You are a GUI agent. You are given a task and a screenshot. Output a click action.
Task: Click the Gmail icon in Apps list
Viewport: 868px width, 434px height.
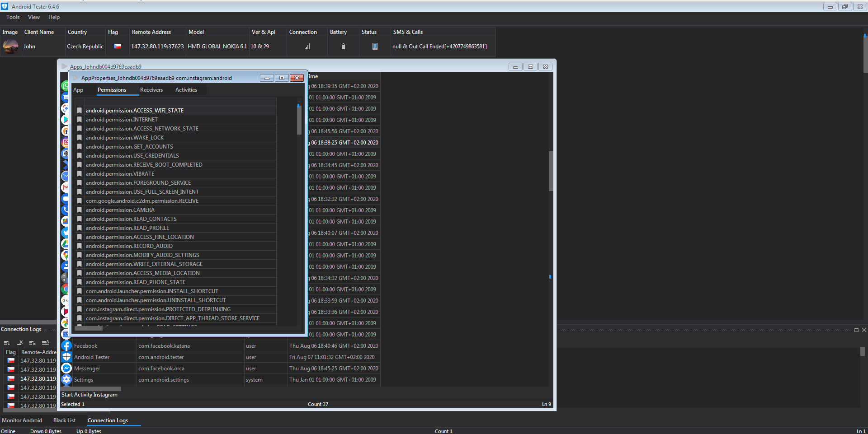[x=65, y=187]
